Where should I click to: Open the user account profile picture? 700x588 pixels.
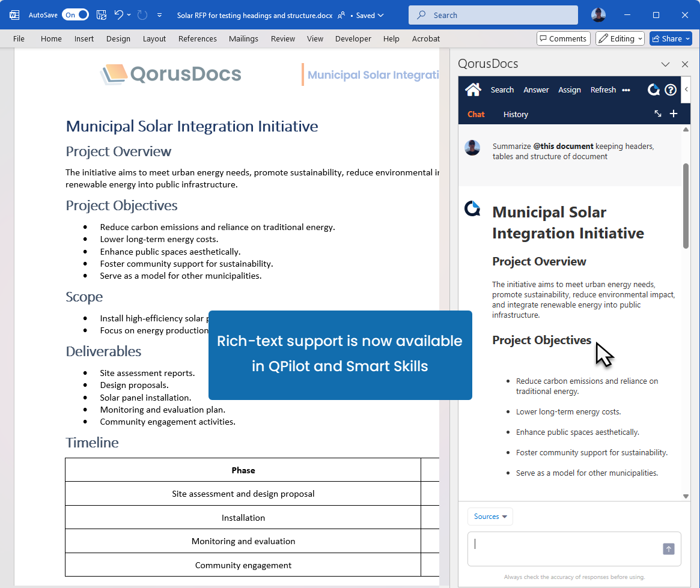tap(598, 15)
